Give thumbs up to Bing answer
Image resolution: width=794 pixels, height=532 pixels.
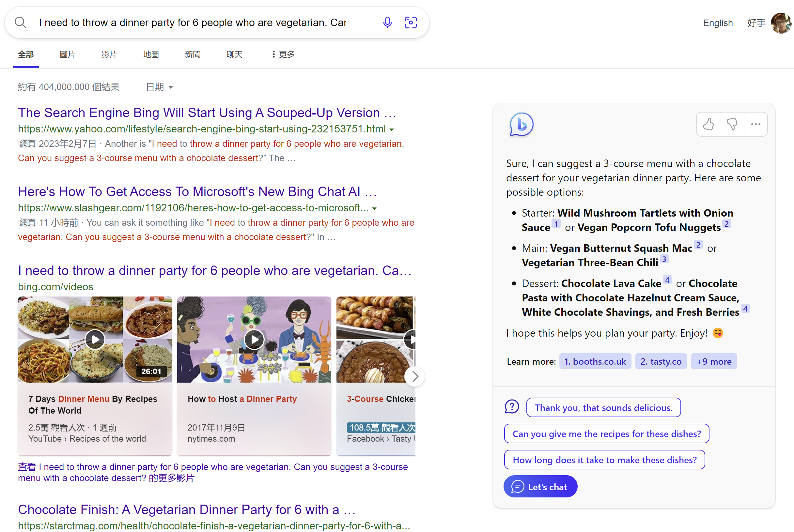coord(708,124)
